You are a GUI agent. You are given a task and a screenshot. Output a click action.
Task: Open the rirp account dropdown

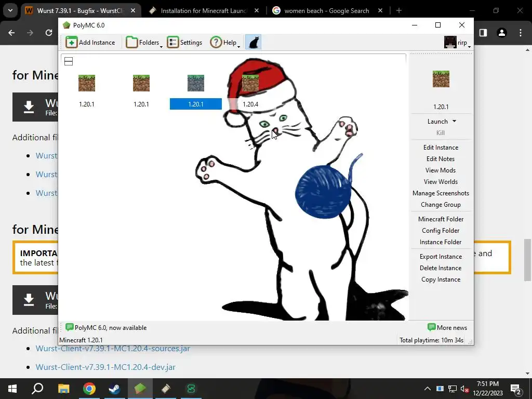point(457,43)
